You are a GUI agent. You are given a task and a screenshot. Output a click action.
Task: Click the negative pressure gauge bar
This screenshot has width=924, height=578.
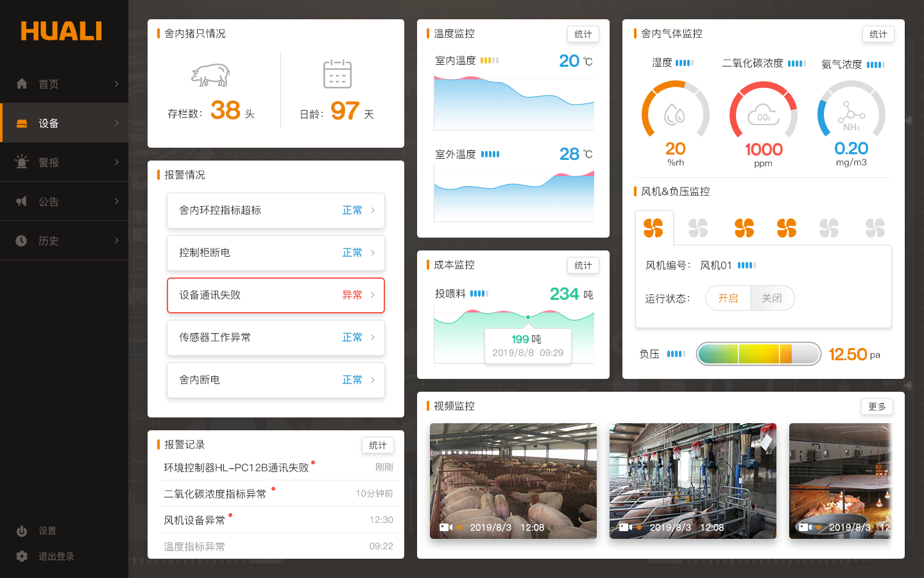(x=758, y=354)
